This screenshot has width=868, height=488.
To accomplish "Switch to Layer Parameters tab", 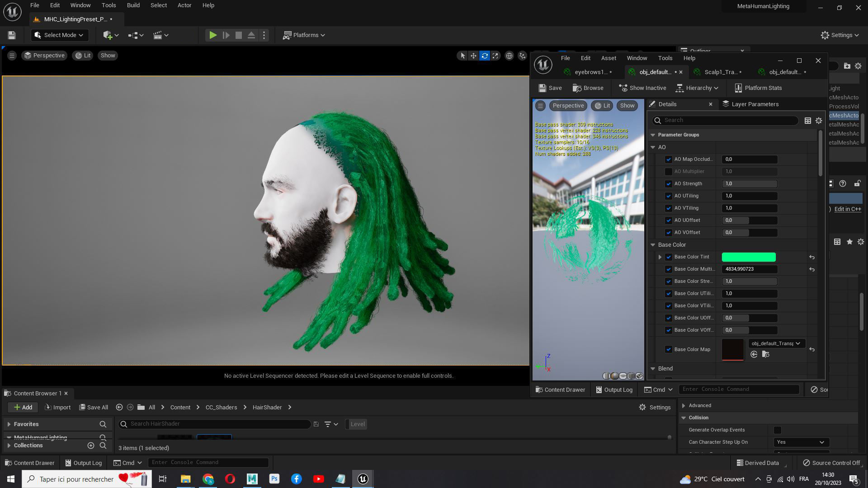I will [x=751, y=104].
